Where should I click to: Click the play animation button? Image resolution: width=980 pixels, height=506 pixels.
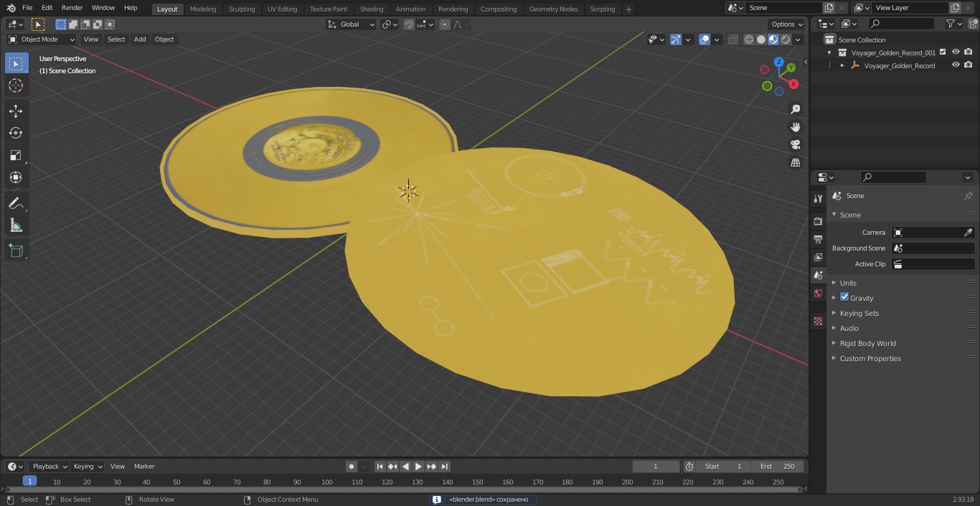point(418,467)
